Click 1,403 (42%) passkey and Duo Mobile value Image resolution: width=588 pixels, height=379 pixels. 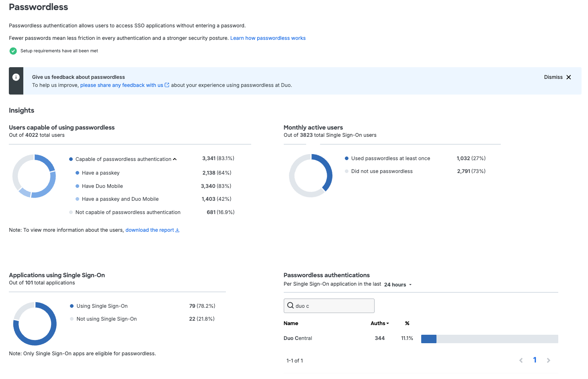pos(217,199)
